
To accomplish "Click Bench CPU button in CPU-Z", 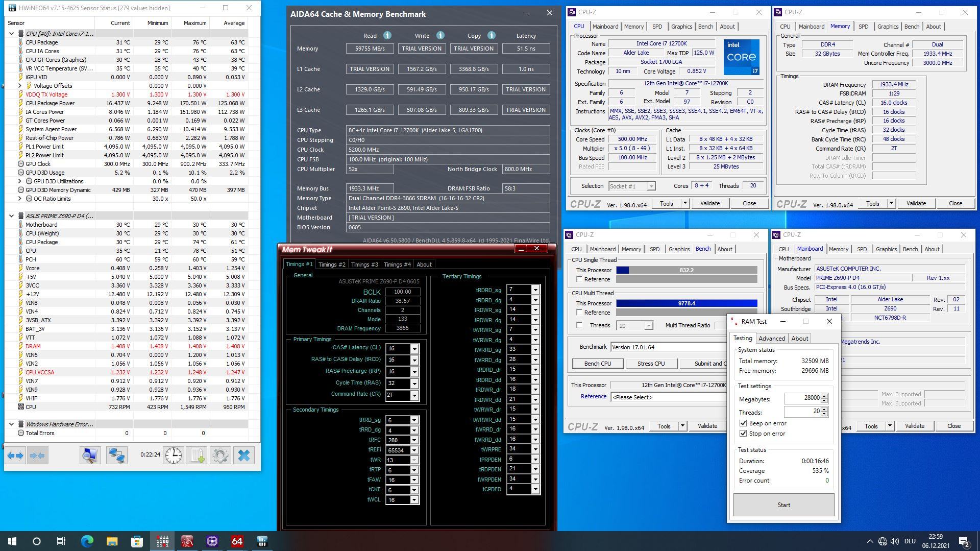I will (597, 364).
